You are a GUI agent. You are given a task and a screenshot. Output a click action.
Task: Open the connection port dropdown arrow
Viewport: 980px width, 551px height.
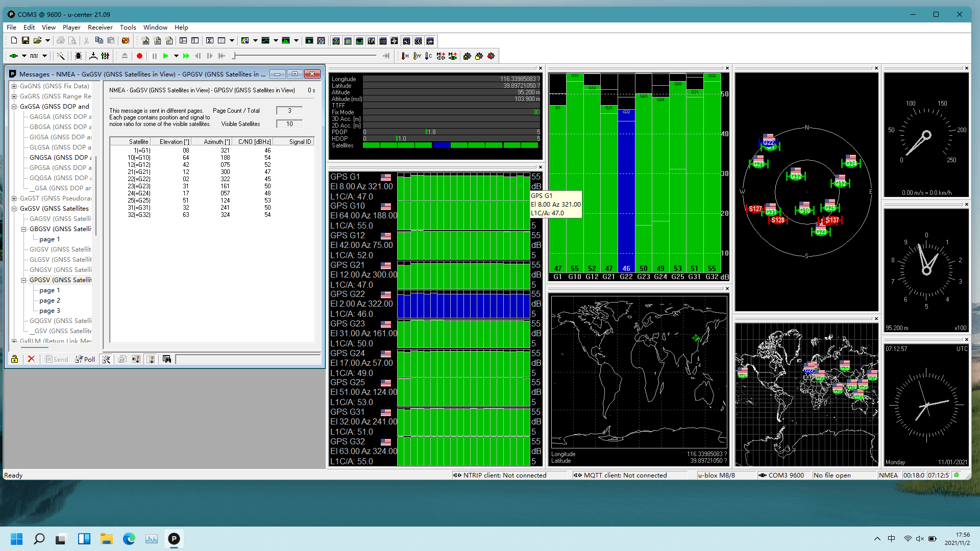click(x=24, y=56)
